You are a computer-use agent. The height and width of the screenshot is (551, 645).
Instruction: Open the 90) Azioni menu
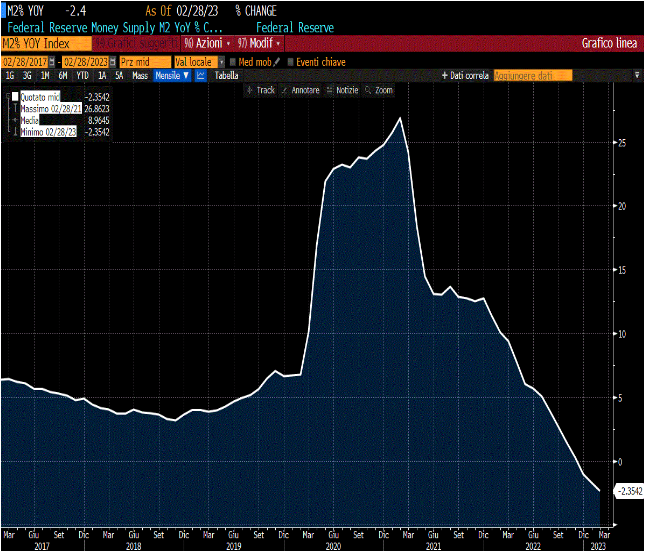tap(207, 43)
